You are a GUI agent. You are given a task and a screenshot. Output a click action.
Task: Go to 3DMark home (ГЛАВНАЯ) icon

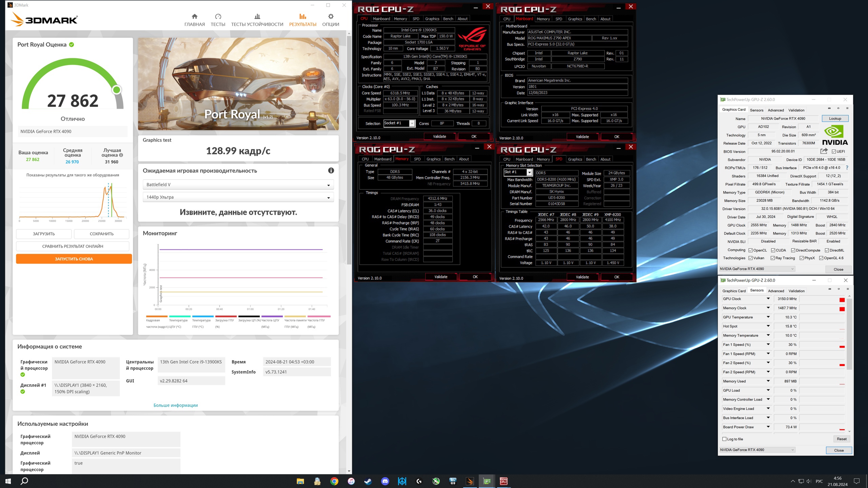point(194,16)
